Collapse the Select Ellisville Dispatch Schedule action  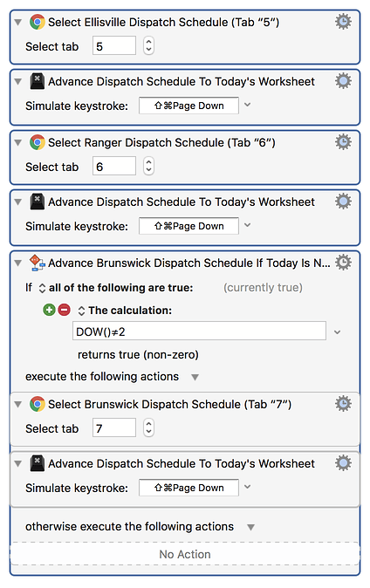pos(18,22)
